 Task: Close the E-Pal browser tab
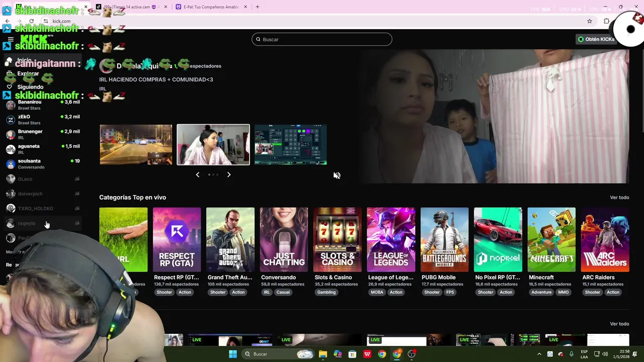[246, 7]
